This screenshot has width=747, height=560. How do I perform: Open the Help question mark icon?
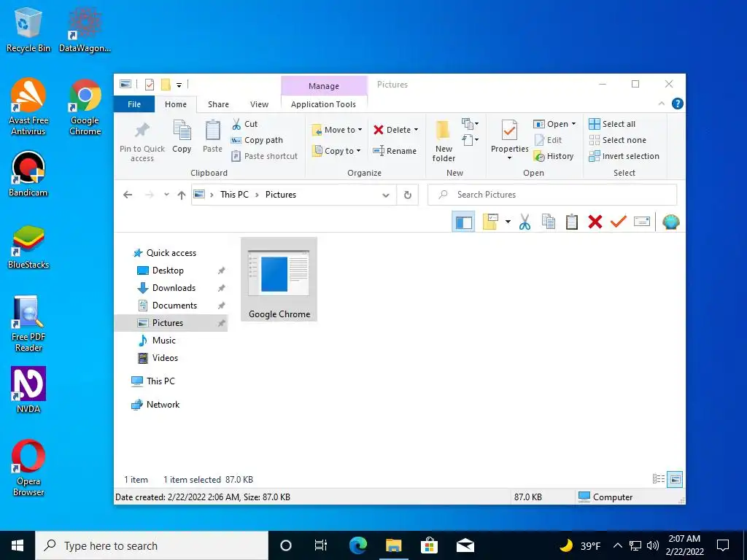pyautogui.click(x=677, y=104)
